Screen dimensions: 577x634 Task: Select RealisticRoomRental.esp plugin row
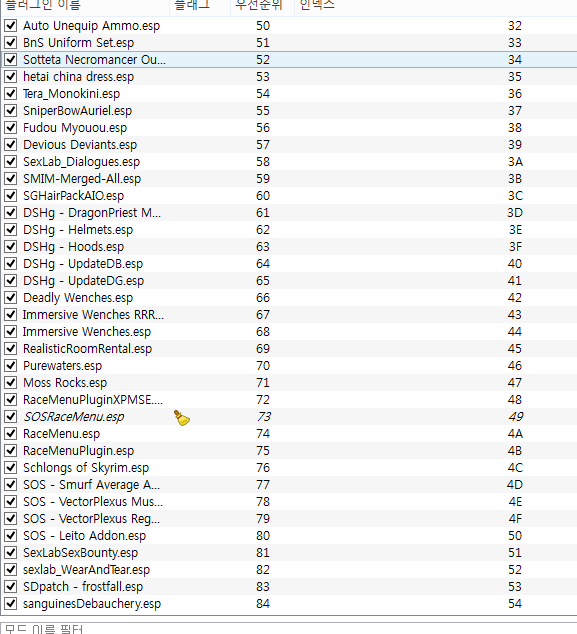pos(289,349)
